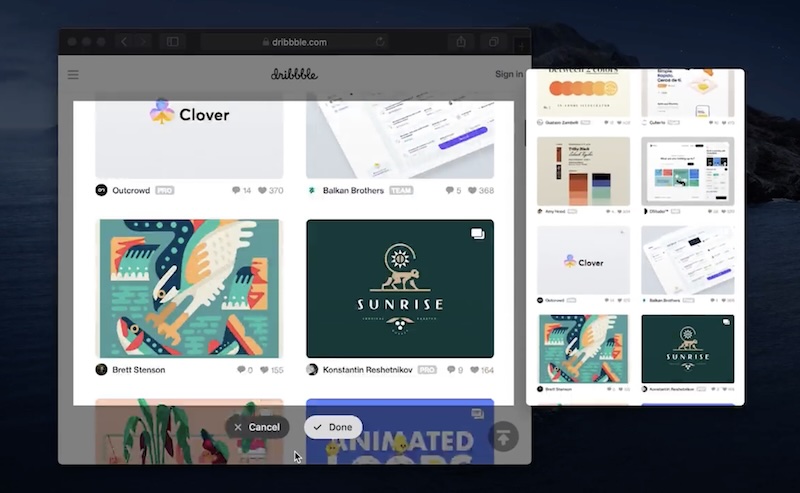The height and width of the screenshot is (493, 800).
Task: Click Done to finish capture
Action: (333, 427)
